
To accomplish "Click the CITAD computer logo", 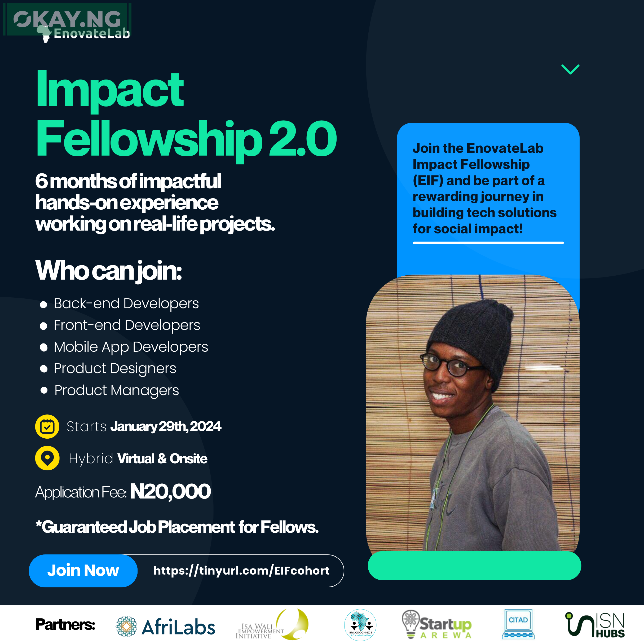I will pos(518,624).
